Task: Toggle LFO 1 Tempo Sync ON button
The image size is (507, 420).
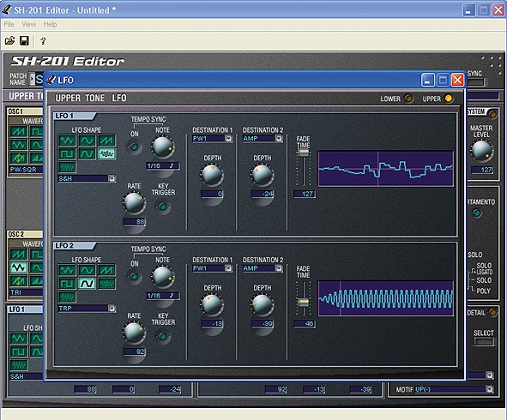Action: click(x=134, y=147)
